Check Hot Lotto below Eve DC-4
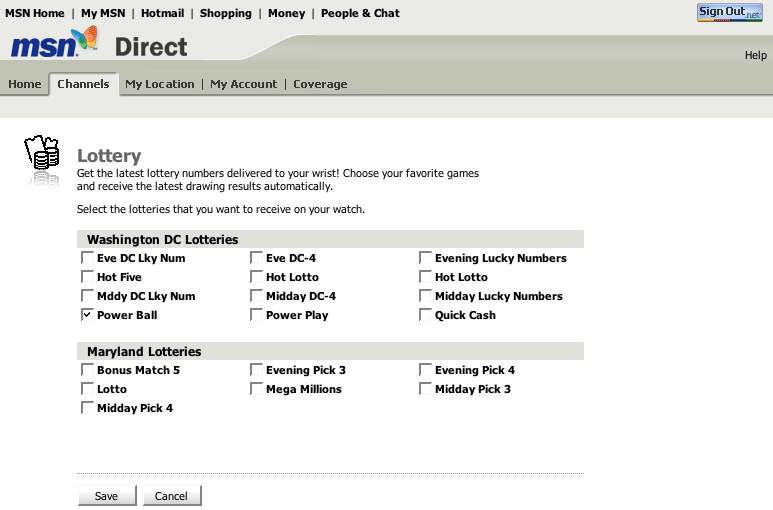Screen dimensions: 773x510 [x=256, y=277]
